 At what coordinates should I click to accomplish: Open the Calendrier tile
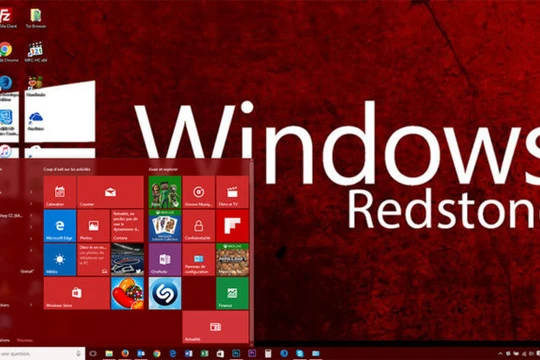[60, 192]
